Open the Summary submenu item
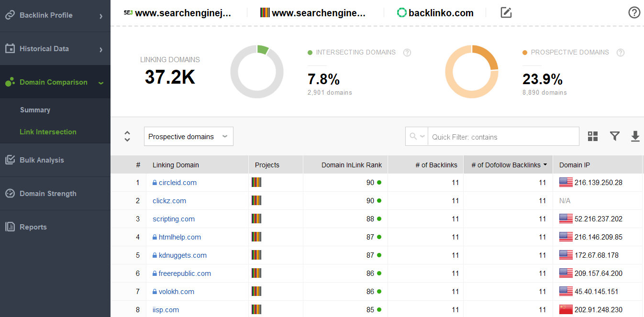 pyautogui.click(x=35, y=110)
